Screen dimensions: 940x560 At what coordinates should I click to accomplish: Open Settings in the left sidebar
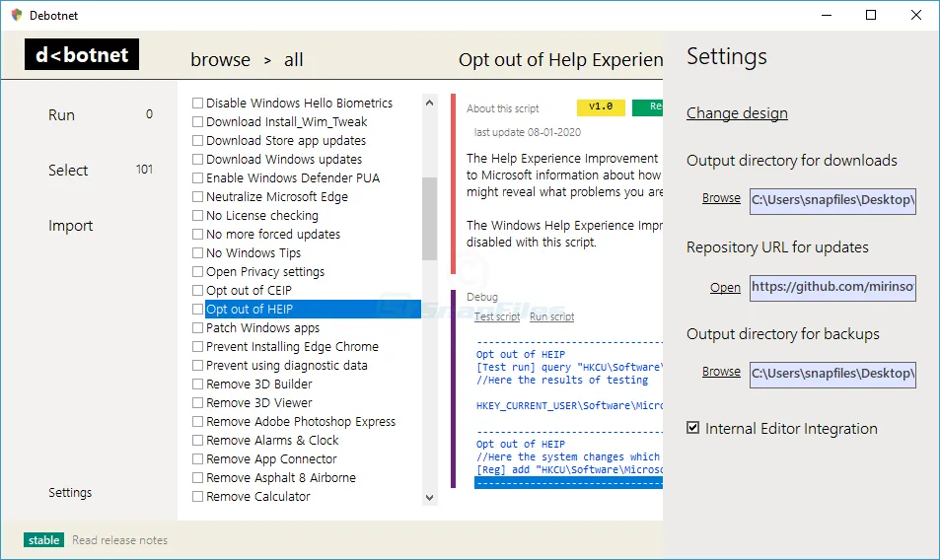70,492
